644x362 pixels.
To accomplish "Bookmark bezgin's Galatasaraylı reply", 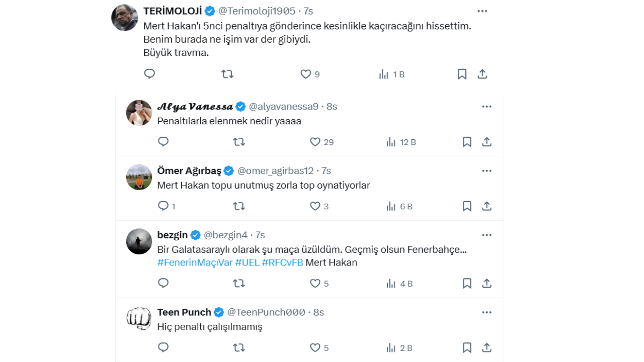I will click(x=466, y=283).
